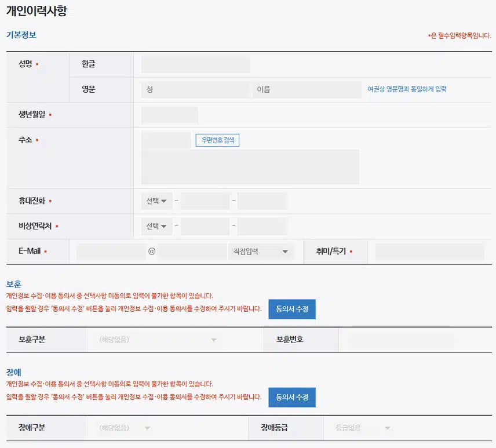
Task: Click the E-Mail ID input field
Action: [x=111, y=252]
